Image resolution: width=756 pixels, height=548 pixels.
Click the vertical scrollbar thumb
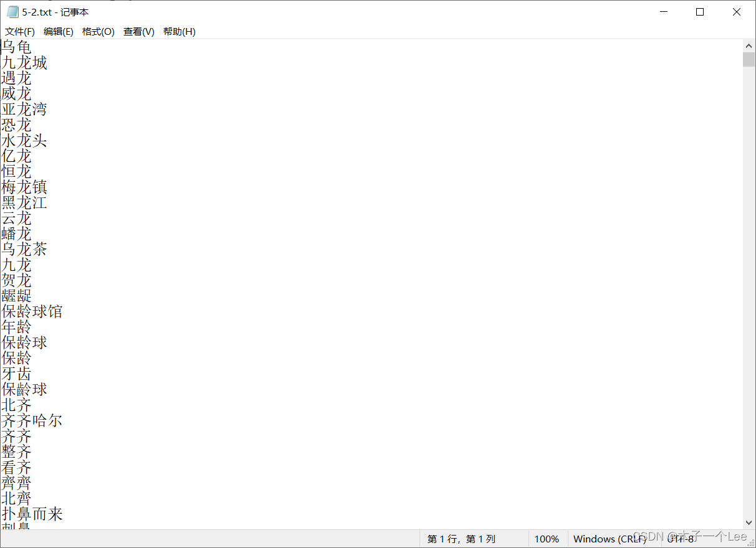(x=749, y=60)
